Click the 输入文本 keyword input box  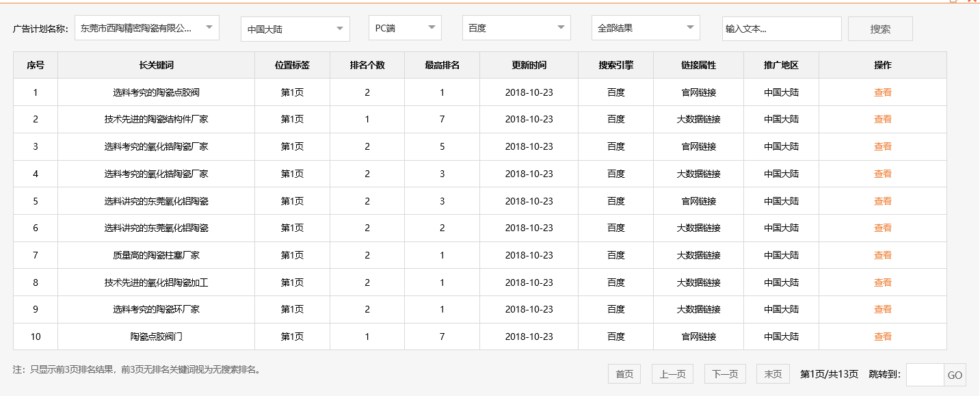coord(782,28)
